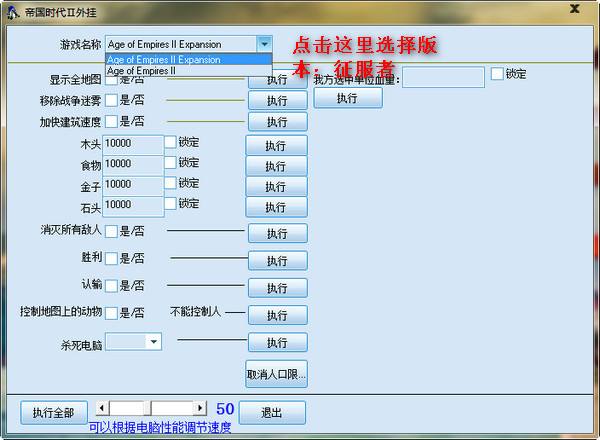Click the 食物 value input field
Viewport: 600px width, 440px height.
[133, 166]
